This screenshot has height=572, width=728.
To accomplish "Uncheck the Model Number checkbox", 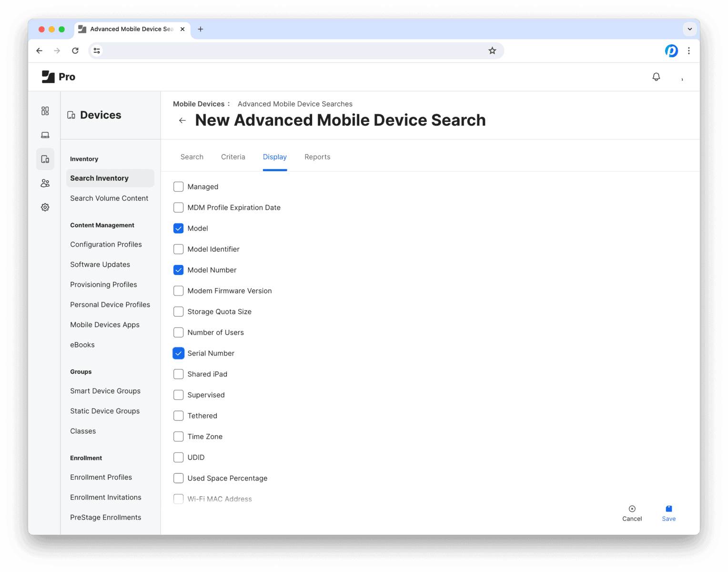I will 179,270.
